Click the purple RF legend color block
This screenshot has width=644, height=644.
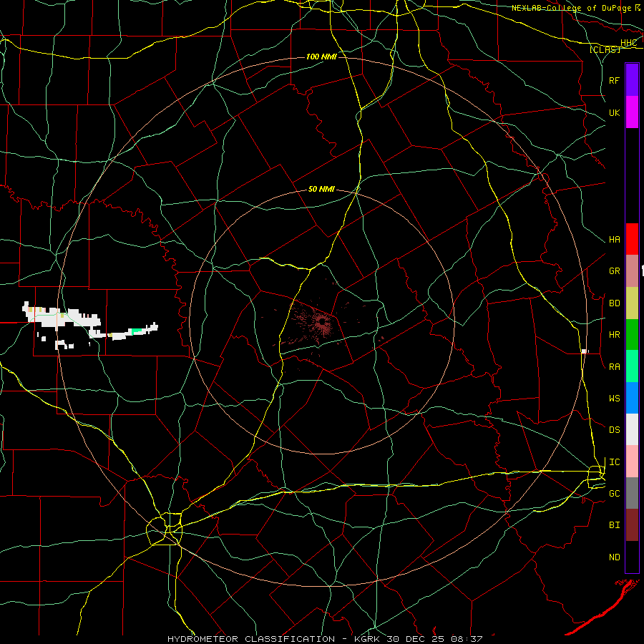(632, 80)
